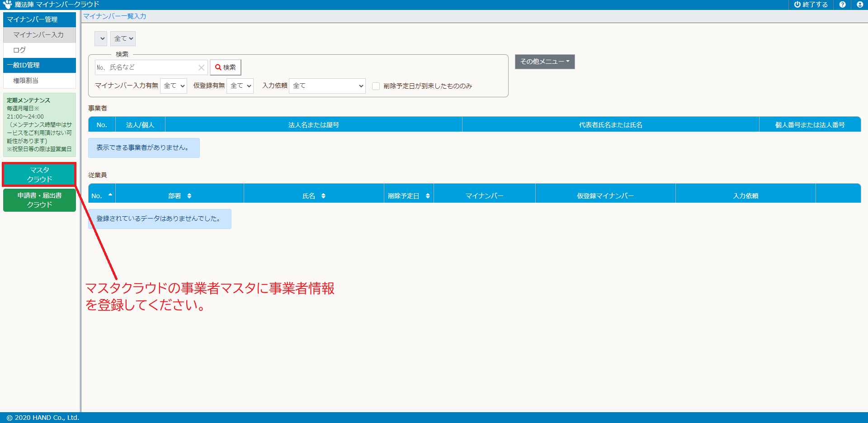Select マイナンバー管理 menu header
868x423 pixels.
coord(40,19)
